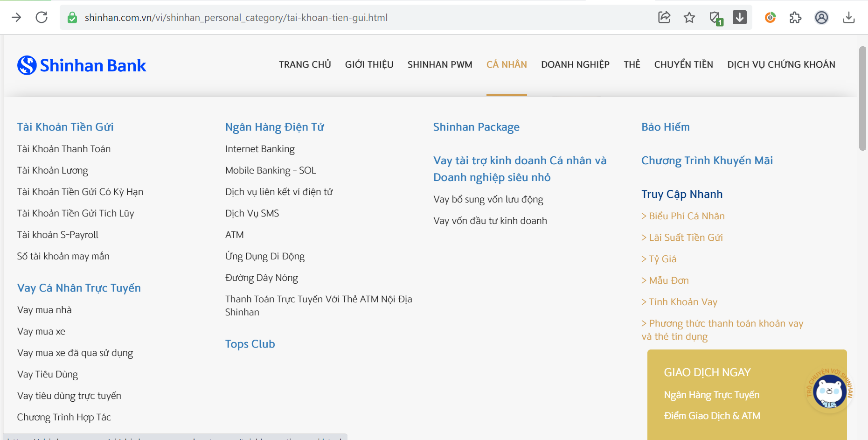Open Mẫu Đơn quick link
The height and width of the screenshot is (440, 868).
click(x=665, y=280)
